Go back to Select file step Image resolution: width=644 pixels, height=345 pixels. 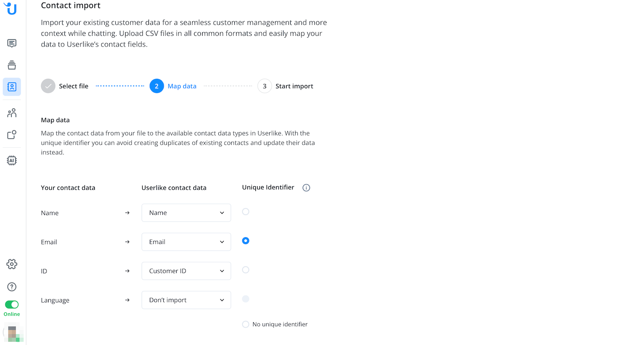coord(48,86)
